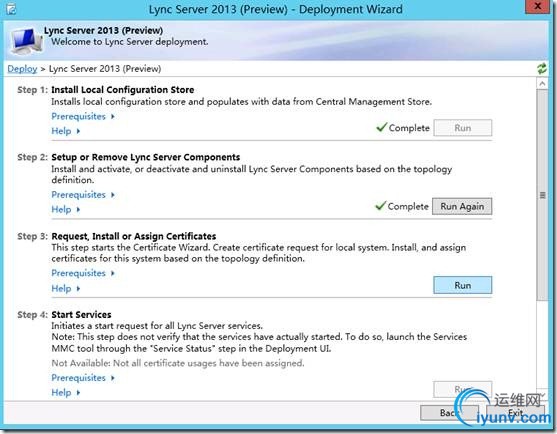
Task: Expand Help under Step 3
Action: pyautogui.click(x=66, y=288)
